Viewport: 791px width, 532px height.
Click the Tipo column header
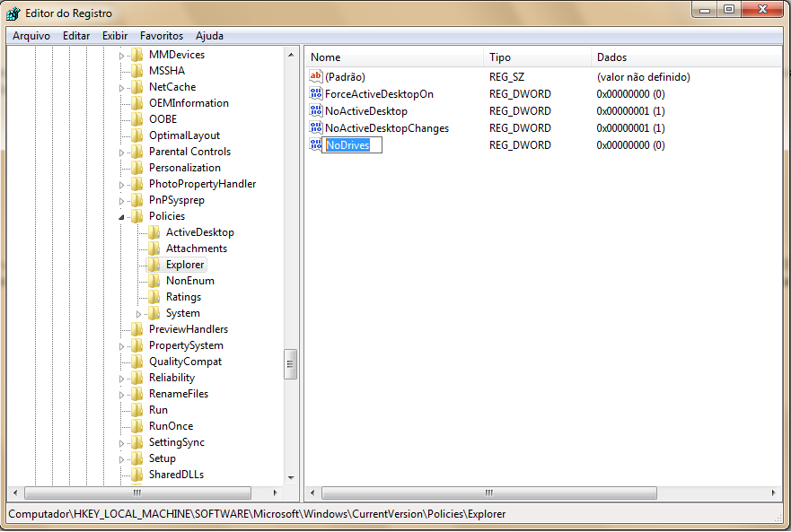coord(537,57)
